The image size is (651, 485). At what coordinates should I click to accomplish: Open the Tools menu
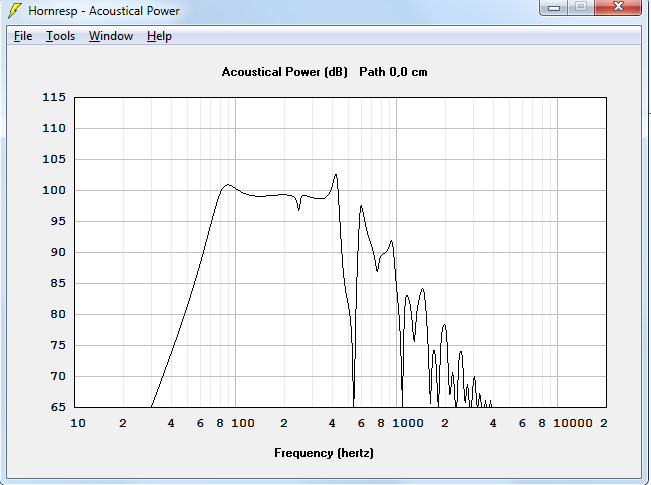click(60, 36)
